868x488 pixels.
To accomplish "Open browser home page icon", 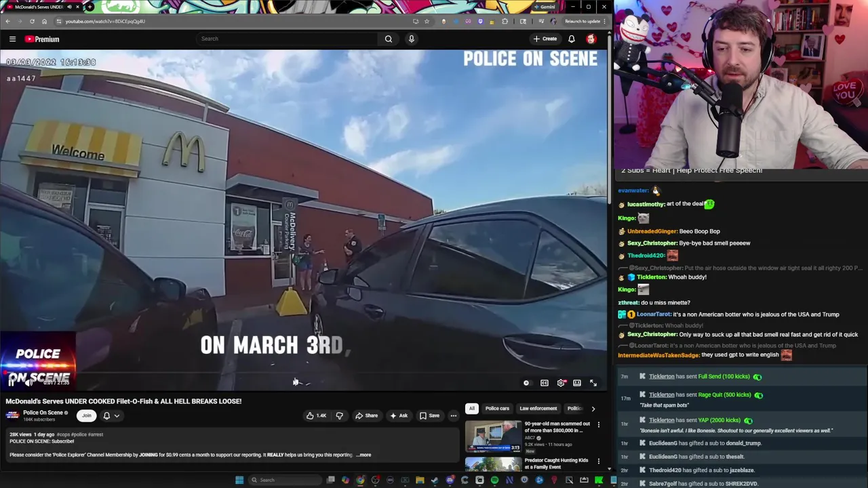I will click(x=45, y=21).
